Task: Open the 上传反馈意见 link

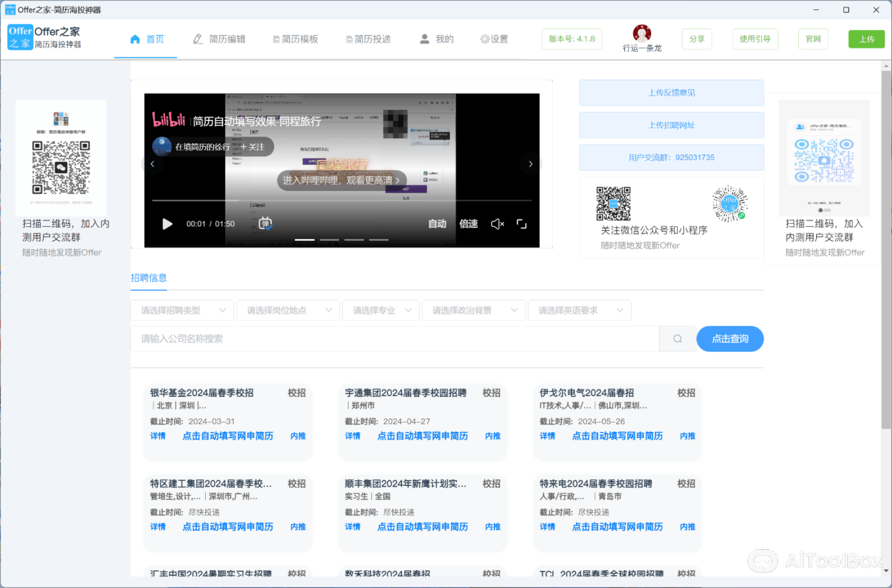Action: pos(671,92)
